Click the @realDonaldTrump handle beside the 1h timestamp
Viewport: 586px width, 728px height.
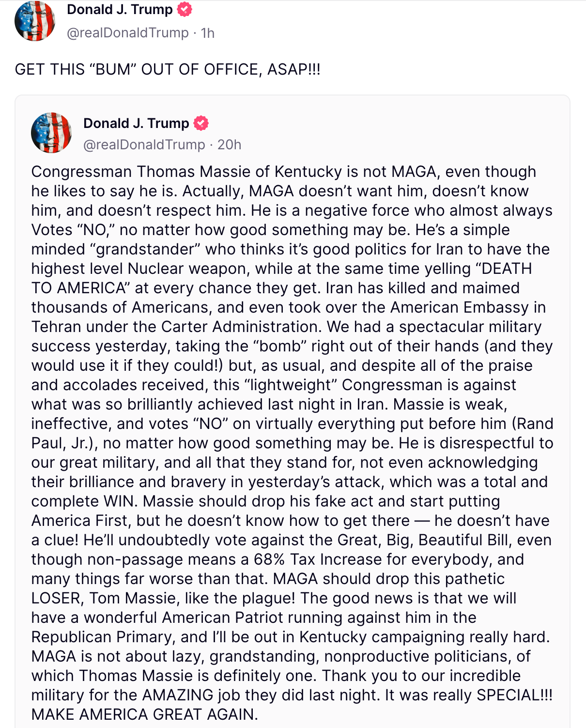(x=128, y=32)
